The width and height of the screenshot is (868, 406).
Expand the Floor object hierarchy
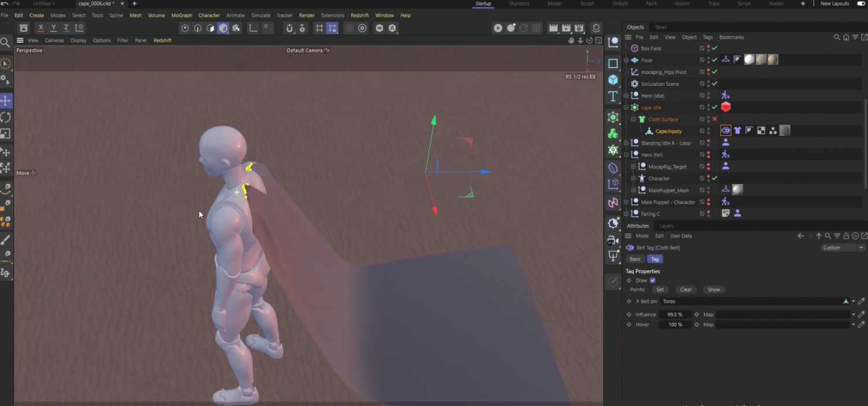626,60
